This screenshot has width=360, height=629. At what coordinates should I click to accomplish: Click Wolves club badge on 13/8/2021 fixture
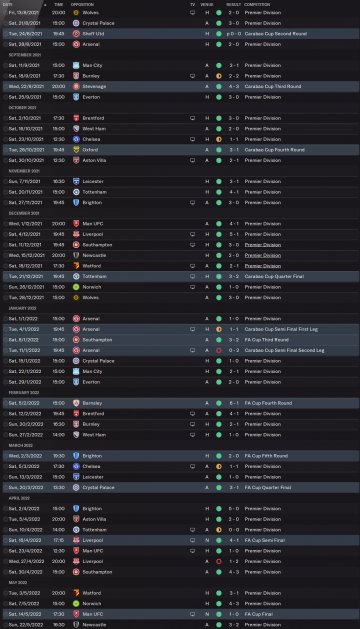(76, 13)
